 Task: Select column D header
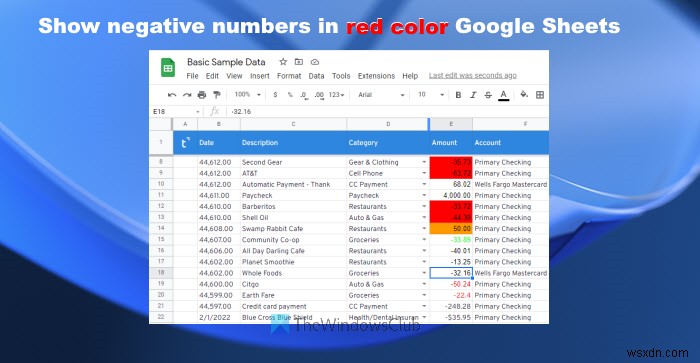point(388,124)
